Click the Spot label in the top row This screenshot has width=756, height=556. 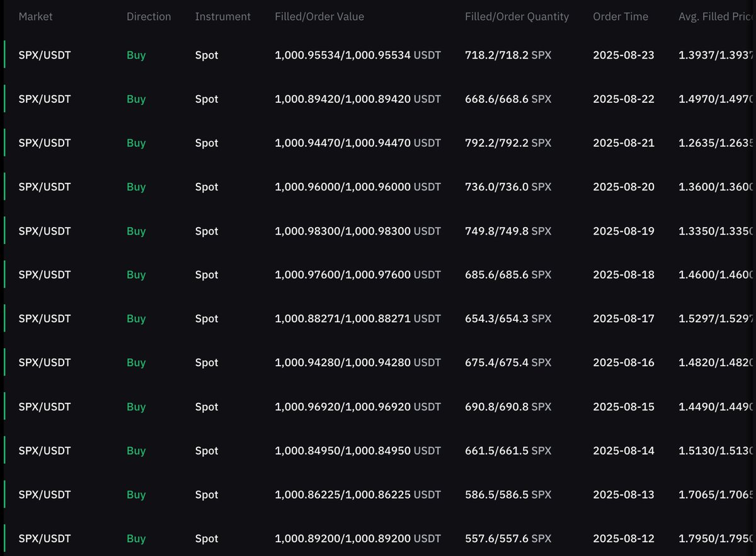click(207, 55)
